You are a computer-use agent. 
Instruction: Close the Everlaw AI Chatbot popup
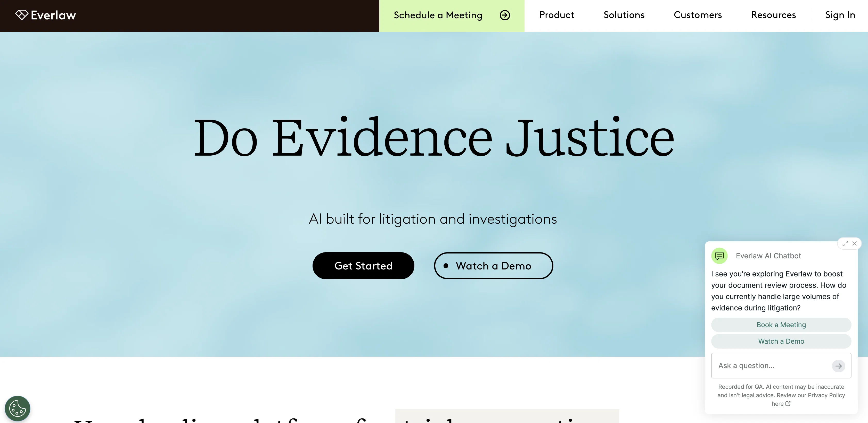855,243
